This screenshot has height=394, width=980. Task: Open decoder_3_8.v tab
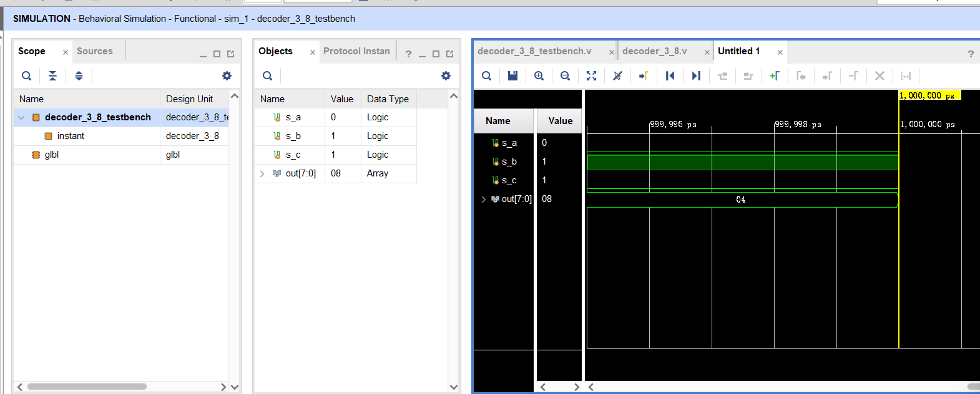[654, 51]
